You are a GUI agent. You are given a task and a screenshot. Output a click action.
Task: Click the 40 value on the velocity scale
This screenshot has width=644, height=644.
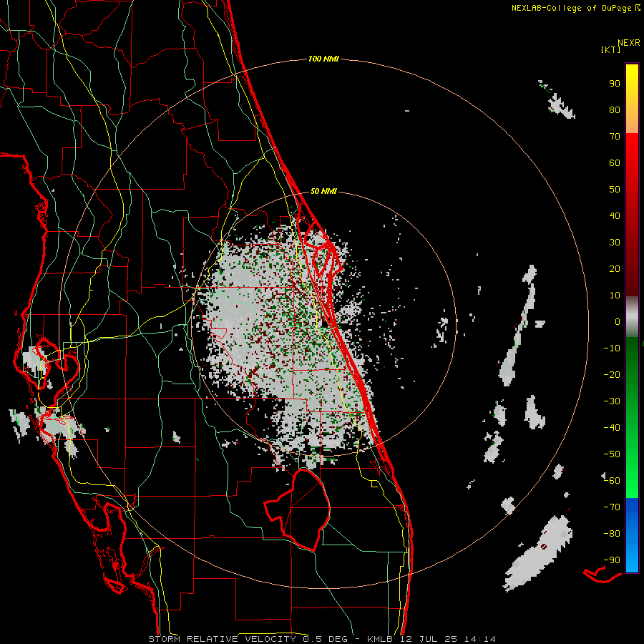point(615,216)
